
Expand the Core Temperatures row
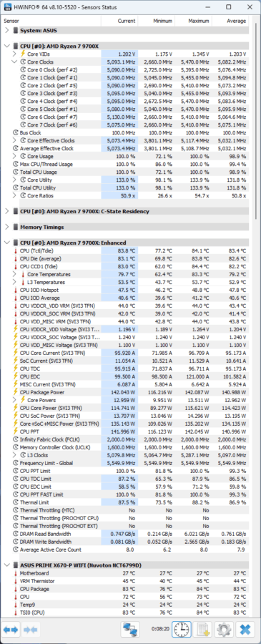point(15,274)
